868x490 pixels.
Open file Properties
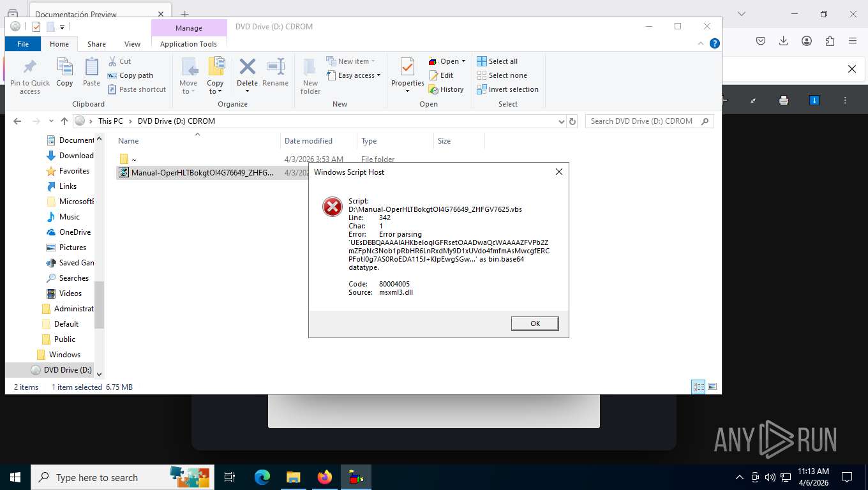(x=408, y=75)
